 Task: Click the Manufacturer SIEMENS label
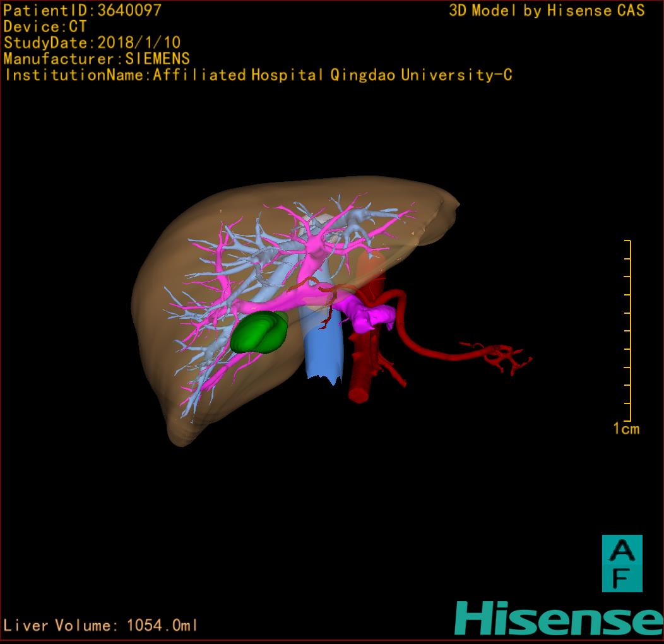tap(97, 59)
